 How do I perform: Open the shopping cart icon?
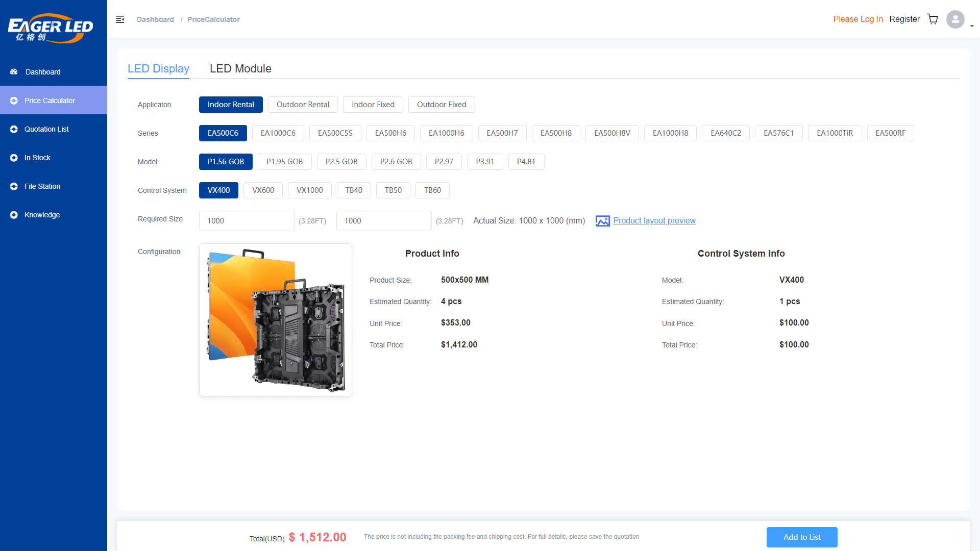933,19
